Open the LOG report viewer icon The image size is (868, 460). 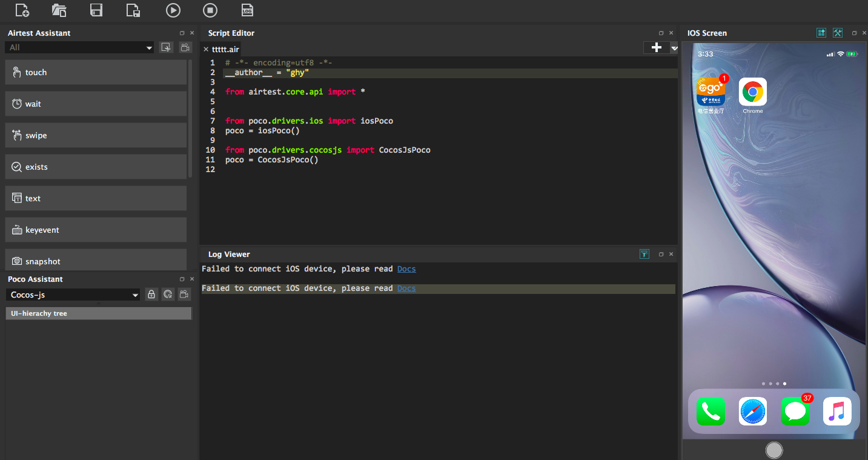[x=247, y=10]
